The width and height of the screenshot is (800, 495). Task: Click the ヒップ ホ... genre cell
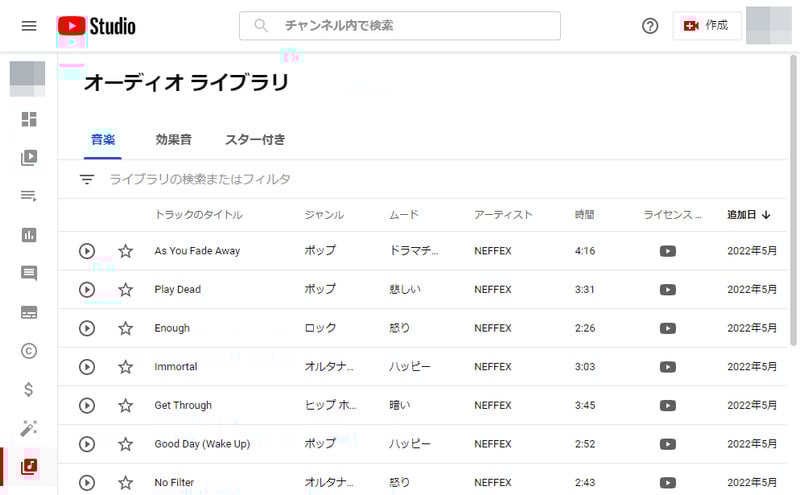pos(330,406)
